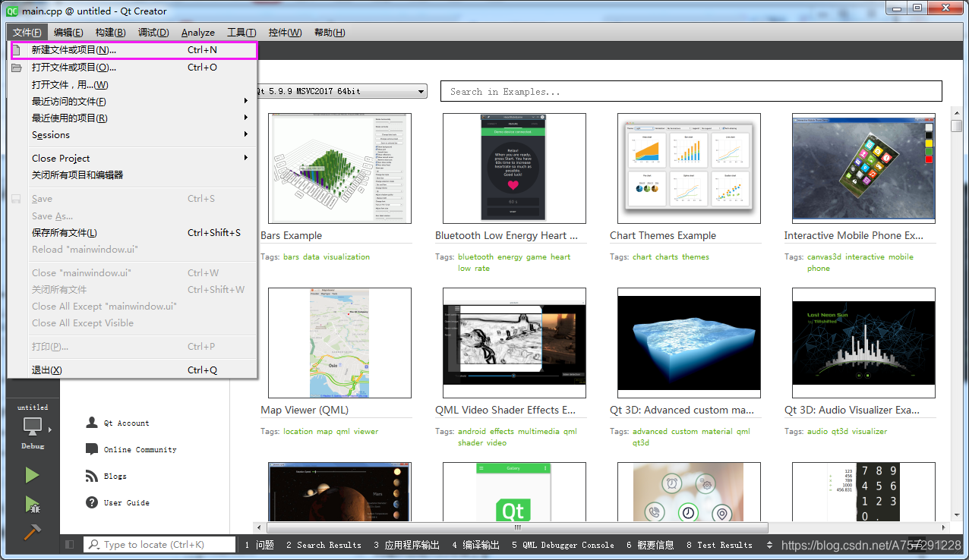Viewport: 969px width, 560px height.
Task: Open the 构建(B) menu
Action: (110, 33)
